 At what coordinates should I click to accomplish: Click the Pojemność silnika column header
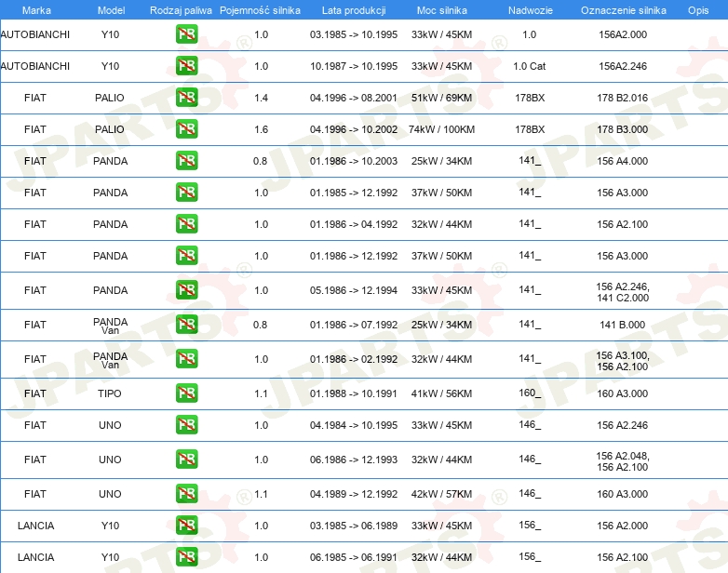point(260,10)
